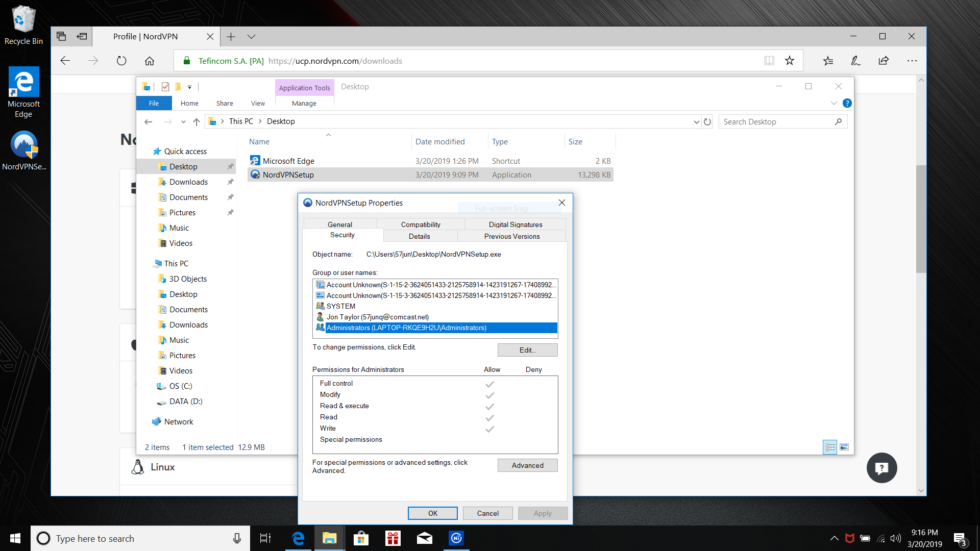Show hidden system tray icons
The width and height of the screenshot is (980, 551).
click(835, 538)
